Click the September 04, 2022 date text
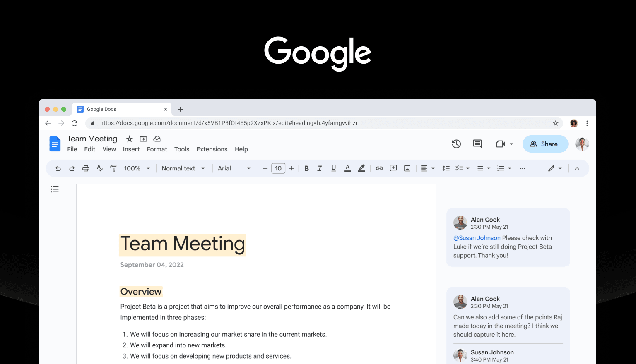 pyautogui.click(x=152, y=265)
